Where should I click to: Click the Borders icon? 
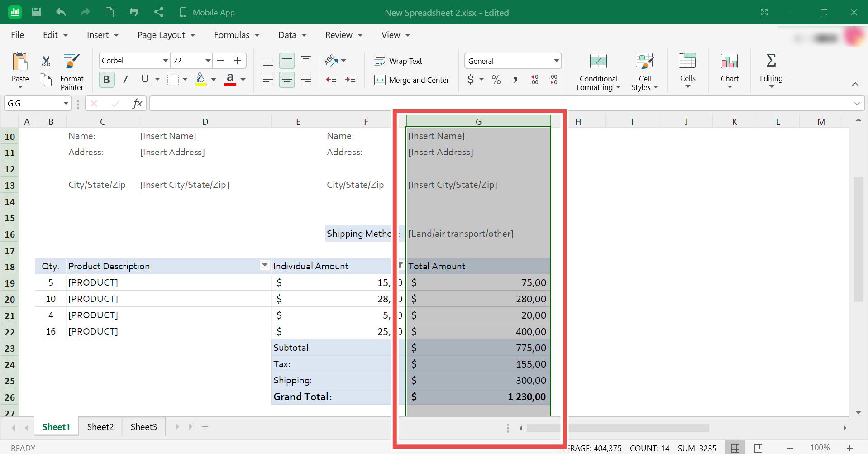(173, 80)
